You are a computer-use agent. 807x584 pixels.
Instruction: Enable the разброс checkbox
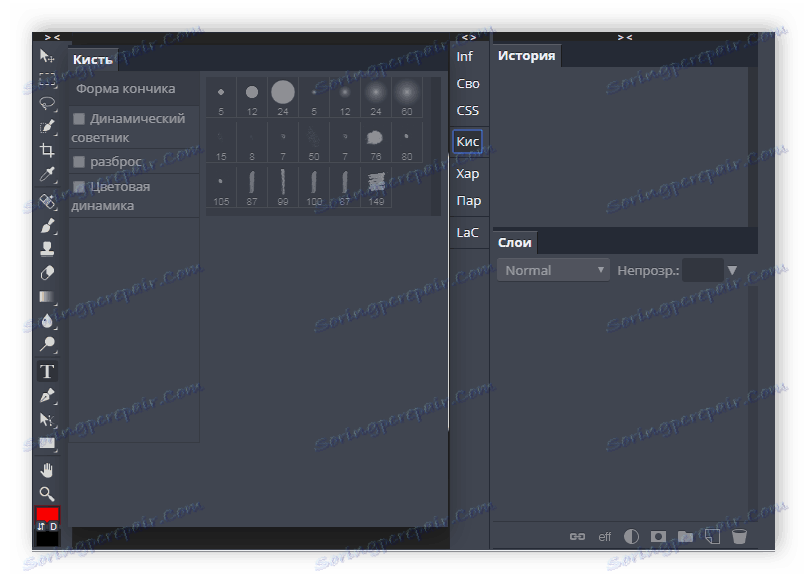pyautogui.click(x=79, y=162)
